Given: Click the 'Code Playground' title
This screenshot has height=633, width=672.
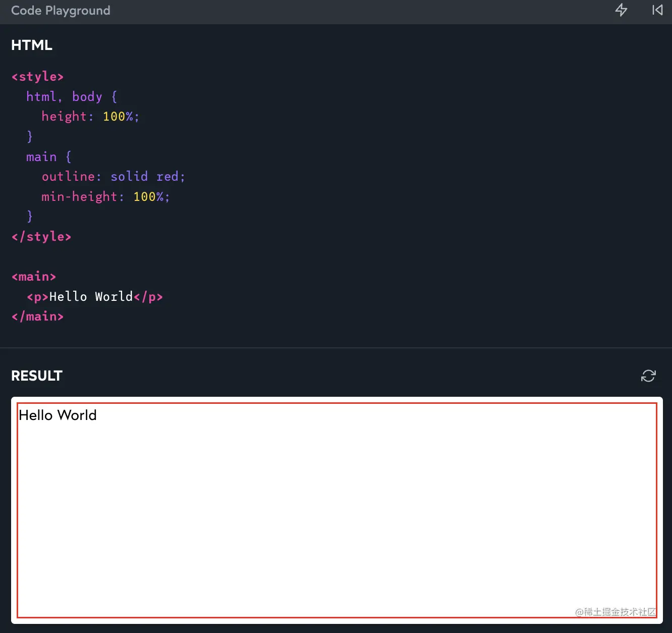Looking at the screenshot, I should click(x=61, y=11).
